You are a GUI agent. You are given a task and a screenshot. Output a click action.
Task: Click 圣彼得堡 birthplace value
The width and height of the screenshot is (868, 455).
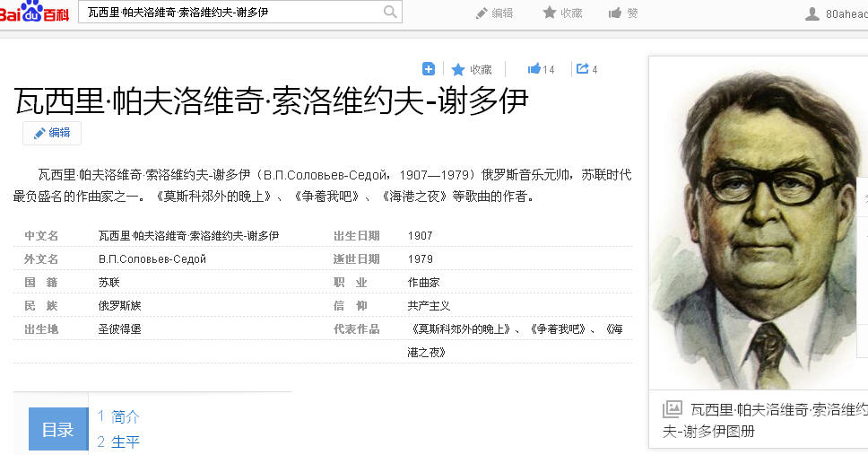(119, 328)
